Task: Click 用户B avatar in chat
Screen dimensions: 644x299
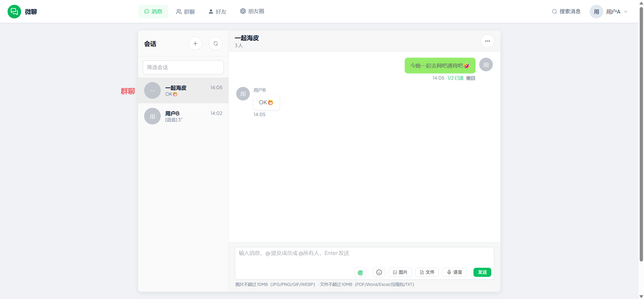Action: click(243, 94)
